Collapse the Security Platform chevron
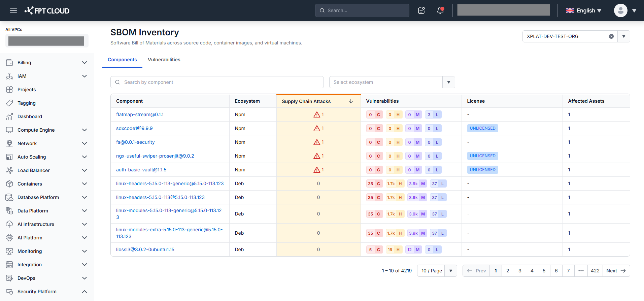The image size is (644, 301). pyautogui.click(x=84, y=292)
